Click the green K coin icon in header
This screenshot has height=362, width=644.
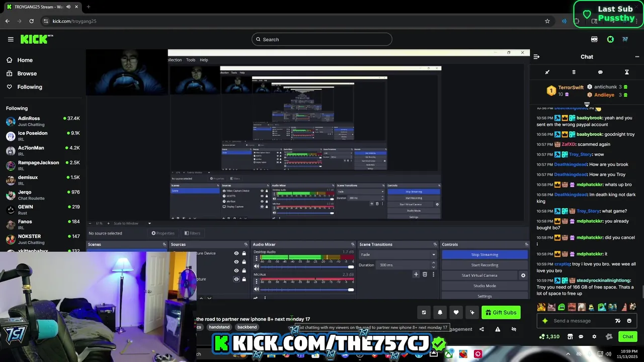tap(610, 39)
